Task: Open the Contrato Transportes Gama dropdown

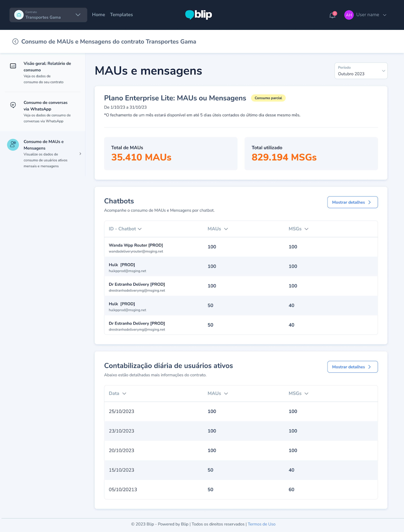Action: 49,15
